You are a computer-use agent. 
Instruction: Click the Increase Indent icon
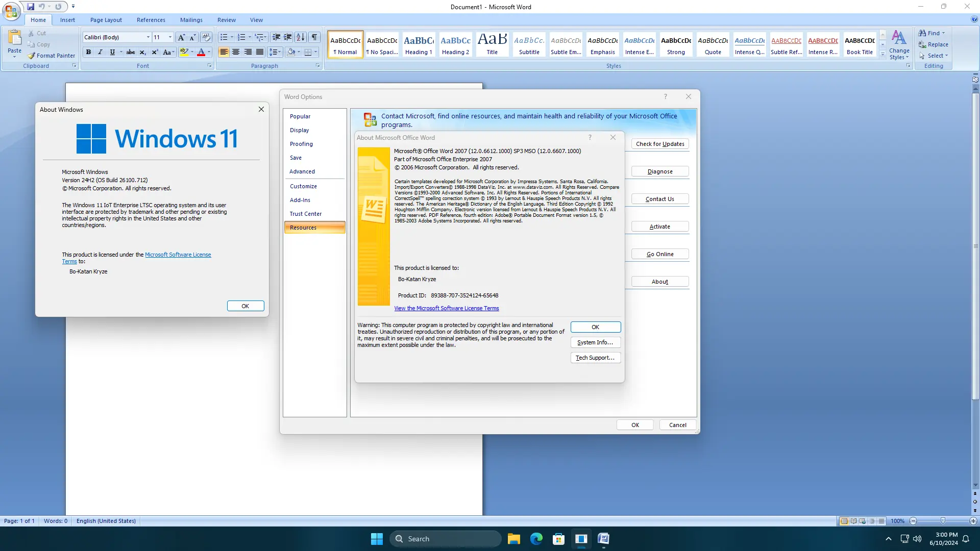[288, 37]
